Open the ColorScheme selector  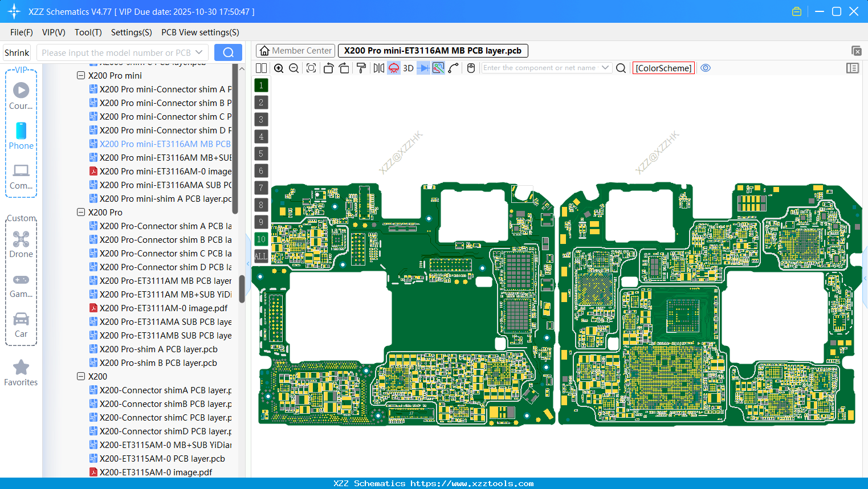[663, 68]
